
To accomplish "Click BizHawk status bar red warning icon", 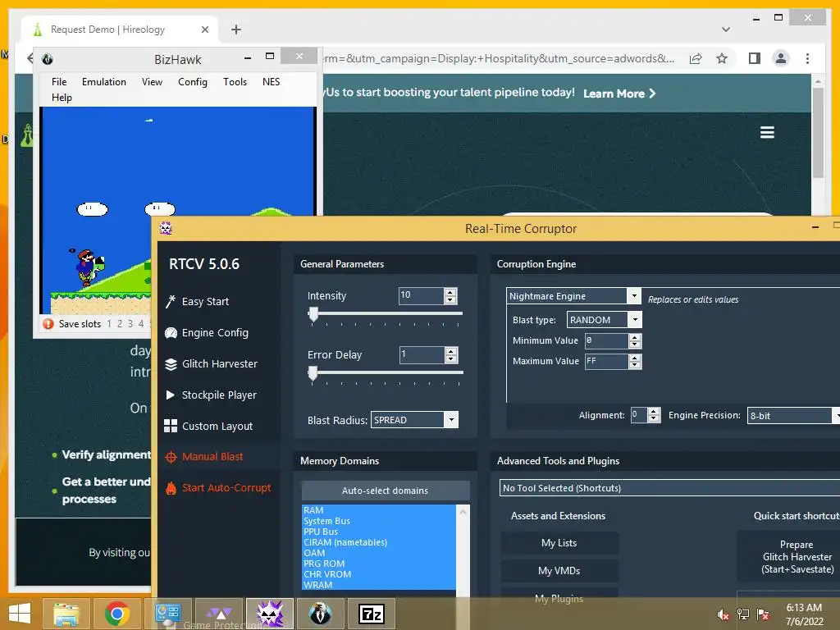I will click(48, 323).
